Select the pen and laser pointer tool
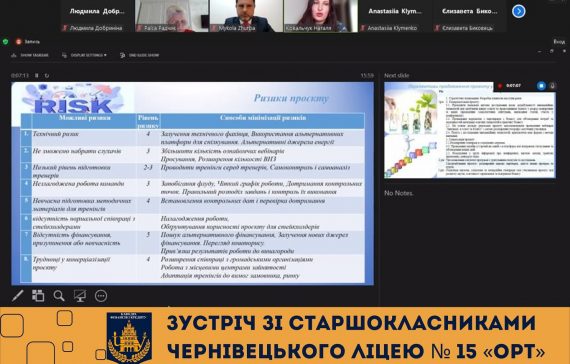 point(17,296)
